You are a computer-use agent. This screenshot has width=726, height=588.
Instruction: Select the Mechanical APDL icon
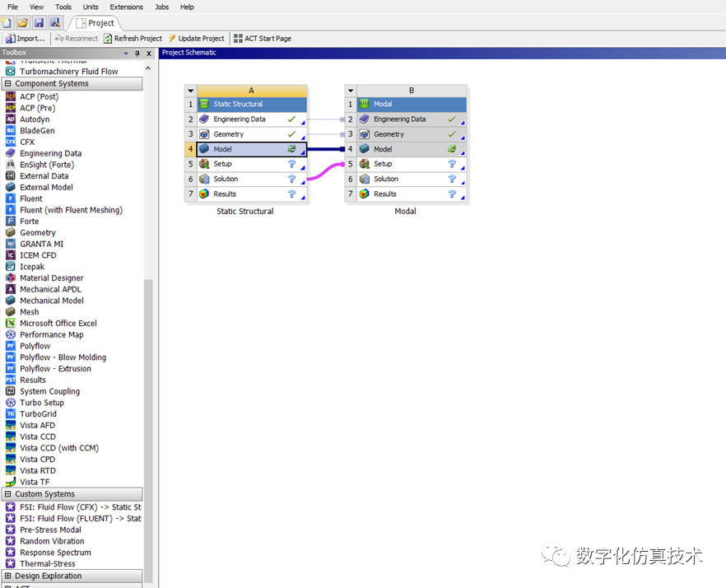tap(10, 289)
